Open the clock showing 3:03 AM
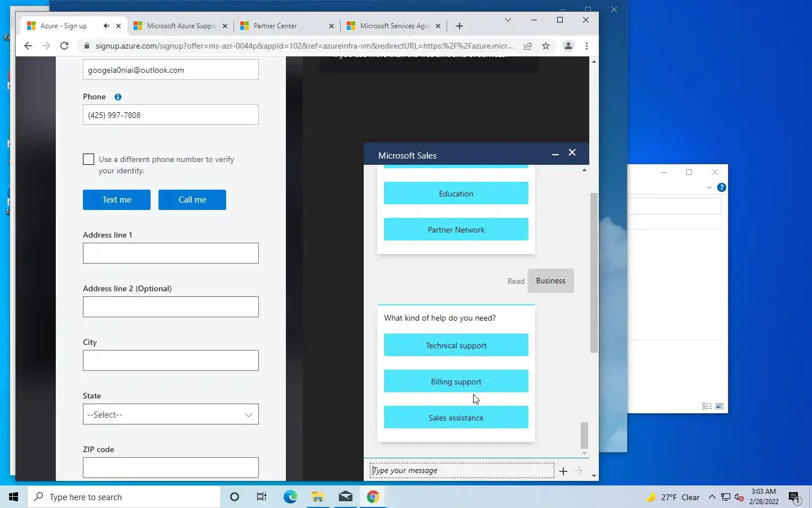Screen dimensions: 812x508 (764, 497)
